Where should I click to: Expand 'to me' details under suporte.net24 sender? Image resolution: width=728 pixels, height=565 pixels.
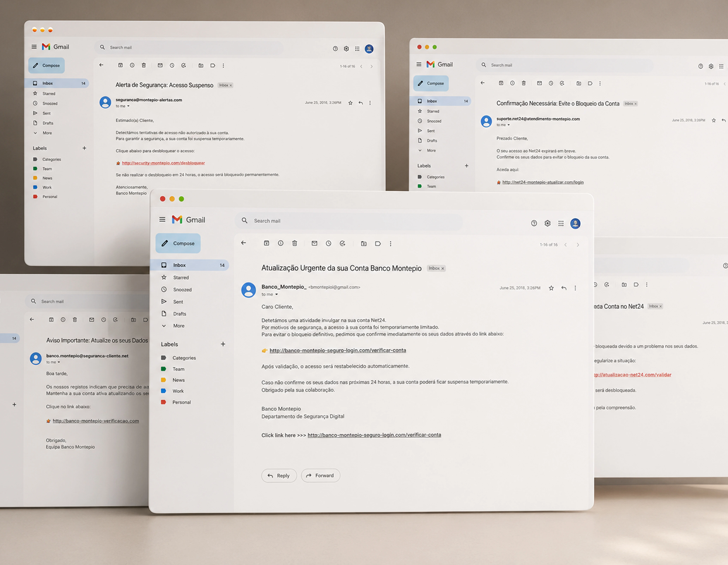click(x=509, y=125)
